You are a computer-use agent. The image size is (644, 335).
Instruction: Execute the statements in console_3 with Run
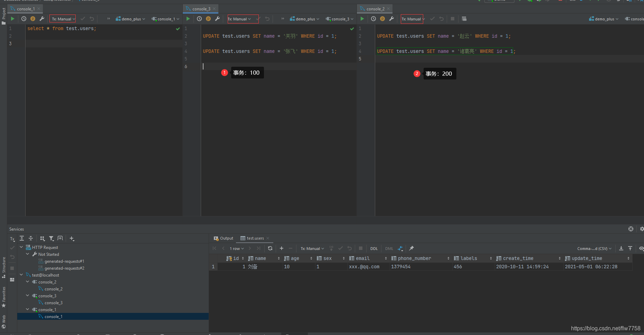click(x=188, y=19)
